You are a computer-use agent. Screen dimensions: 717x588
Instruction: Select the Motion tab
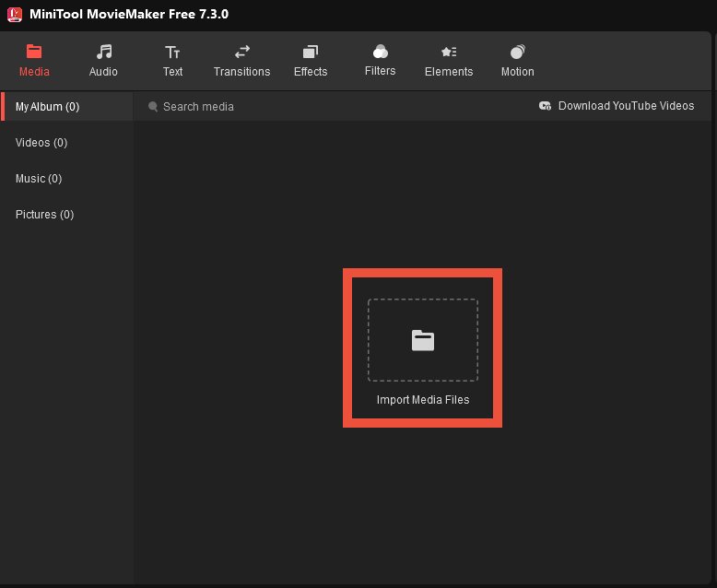[x=517, y=61]
